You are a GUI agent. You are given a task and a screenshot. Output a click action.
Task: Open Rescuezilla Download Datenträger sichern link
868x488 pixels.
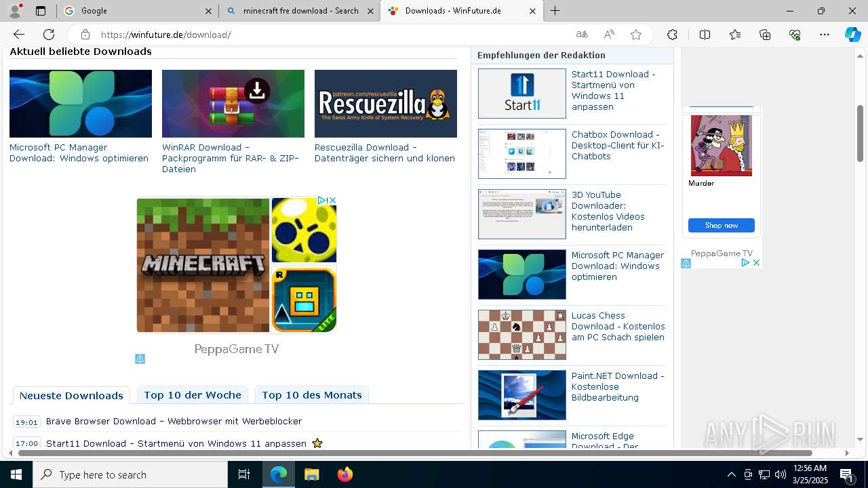click(x=384, y=152)
